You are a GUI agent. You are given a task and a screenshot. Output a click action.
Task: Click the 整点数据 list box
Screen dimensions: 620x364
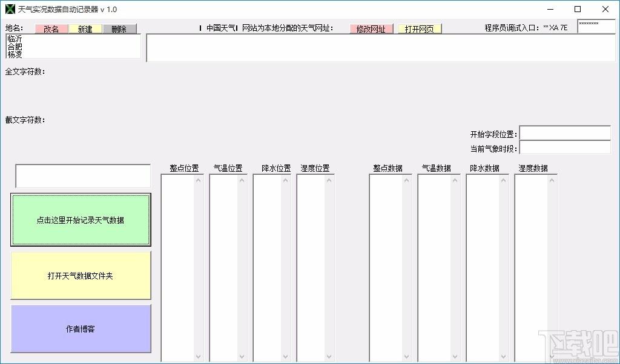pos(391,268)
